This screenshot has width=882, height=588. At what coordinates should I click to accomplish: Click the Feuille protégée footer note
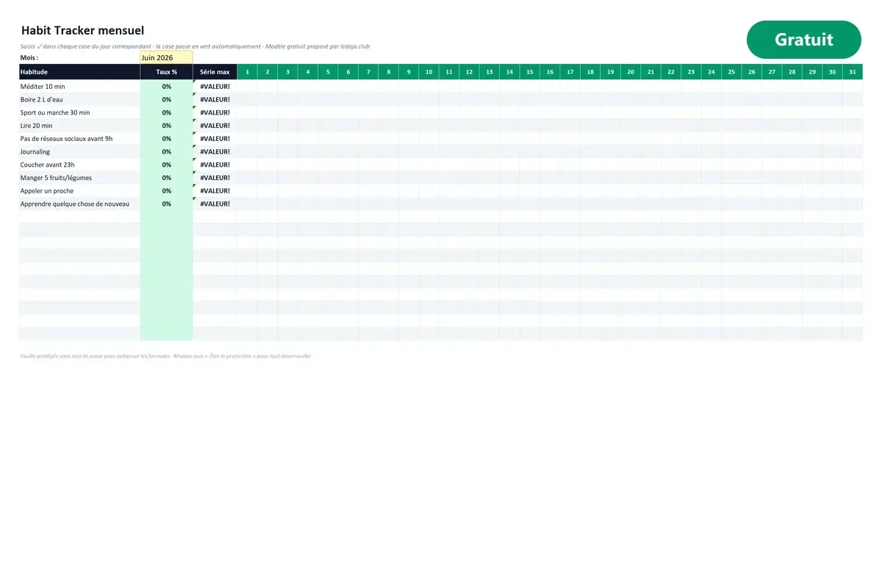click(166, 356)
